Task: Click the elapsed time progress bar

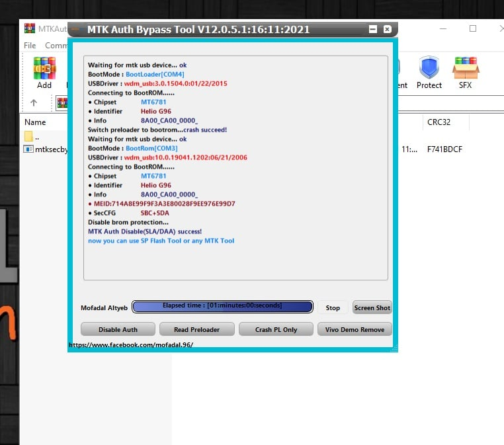Action: (x=222, y=307)
